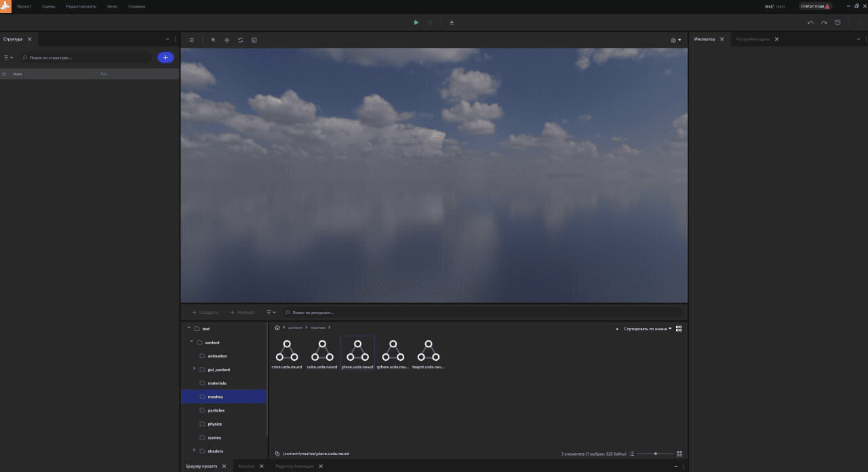868x472 pixels.
Task: Click the eject/export icon in top toolbar
Action: [452, 22]
